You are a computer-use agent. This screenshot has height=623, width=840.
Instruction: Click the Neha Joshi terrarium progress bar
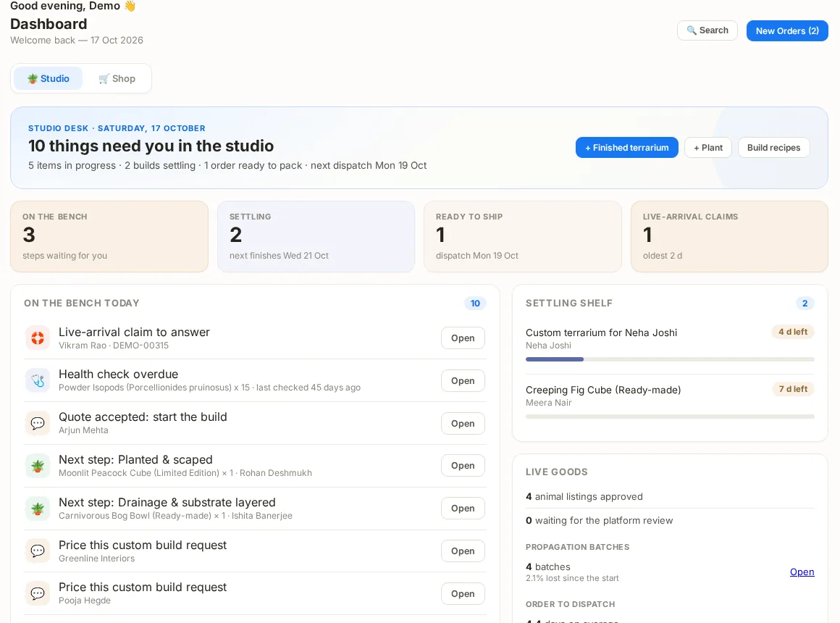click(670, 359)
